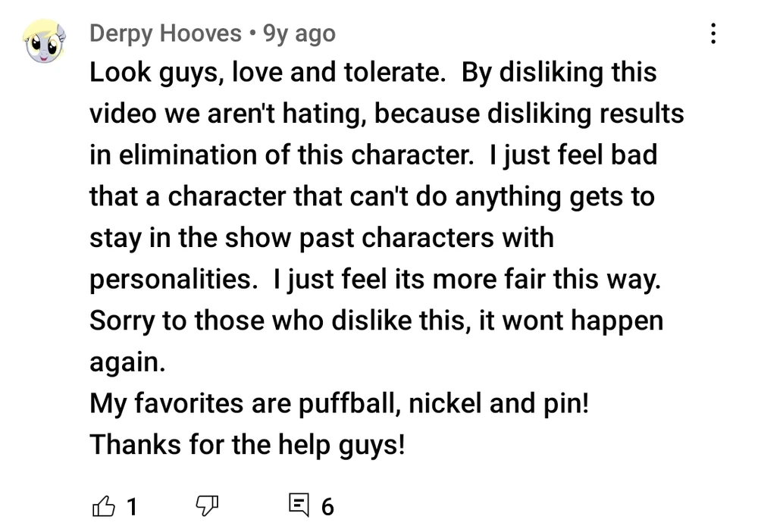Click the line starting "that a character"

click(x=371, y=196)
